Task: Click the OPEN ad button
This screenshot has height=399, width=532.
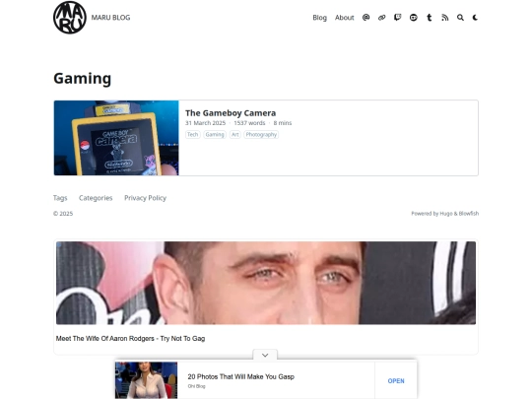Action: [396, 381]
